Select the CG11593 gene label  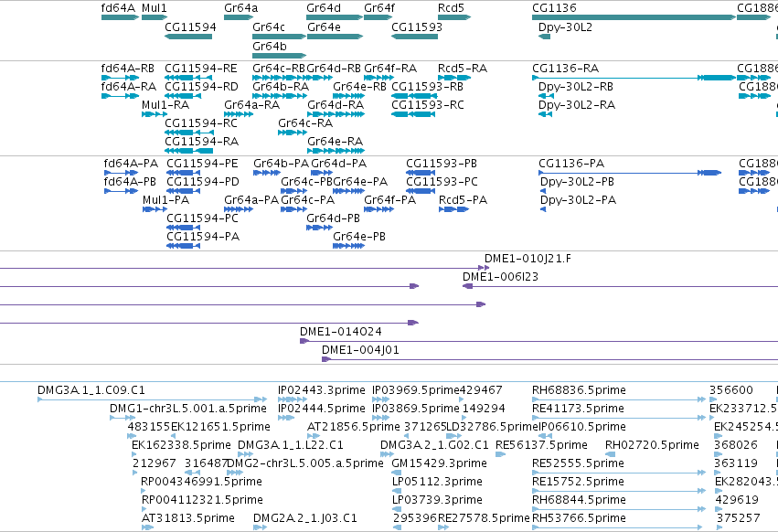pos(417,27)
